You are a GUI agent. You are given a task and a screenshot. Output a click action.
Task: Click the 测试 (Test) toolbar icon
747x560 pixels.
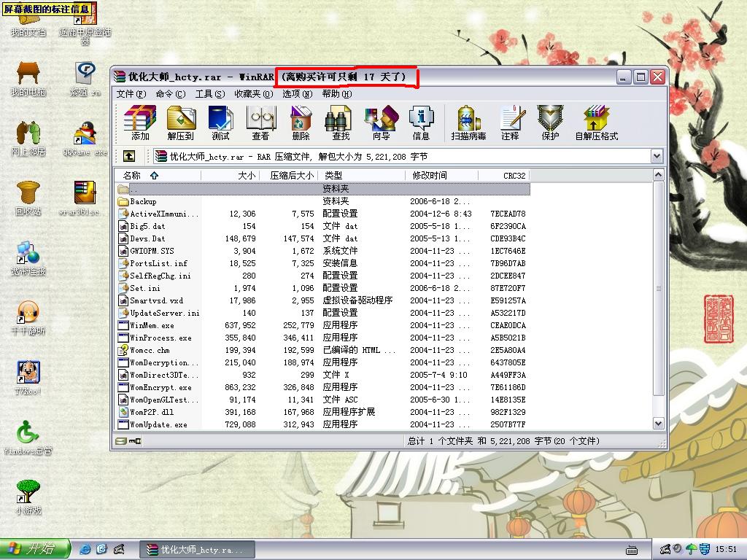tap(220, 122)
